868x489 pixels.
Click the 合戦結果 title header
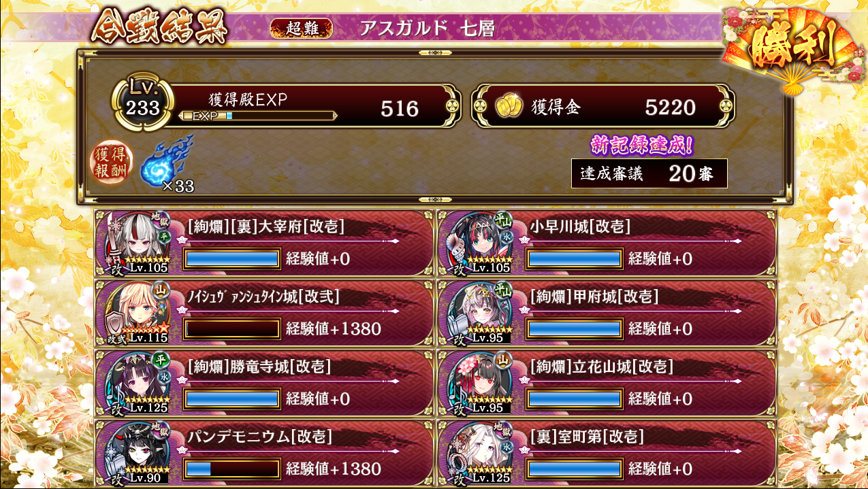159,27
